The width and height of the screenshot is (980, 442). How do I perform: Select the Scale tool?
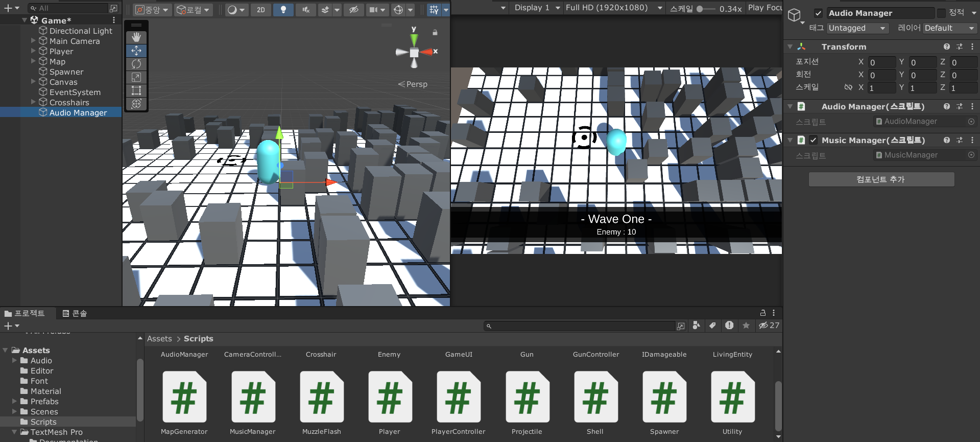point(136,77)
